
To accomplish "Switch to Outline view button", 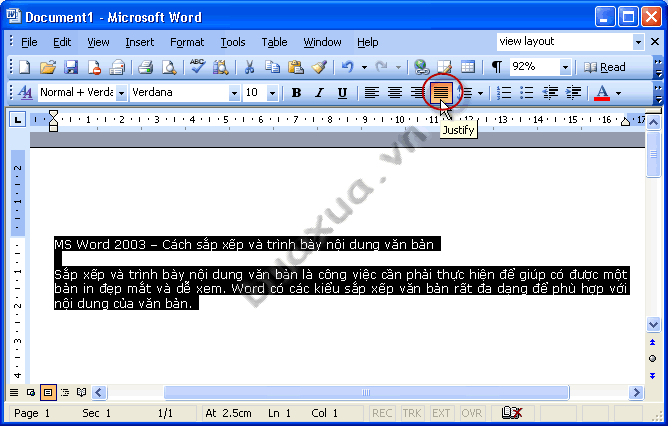I will coord(65,392).
